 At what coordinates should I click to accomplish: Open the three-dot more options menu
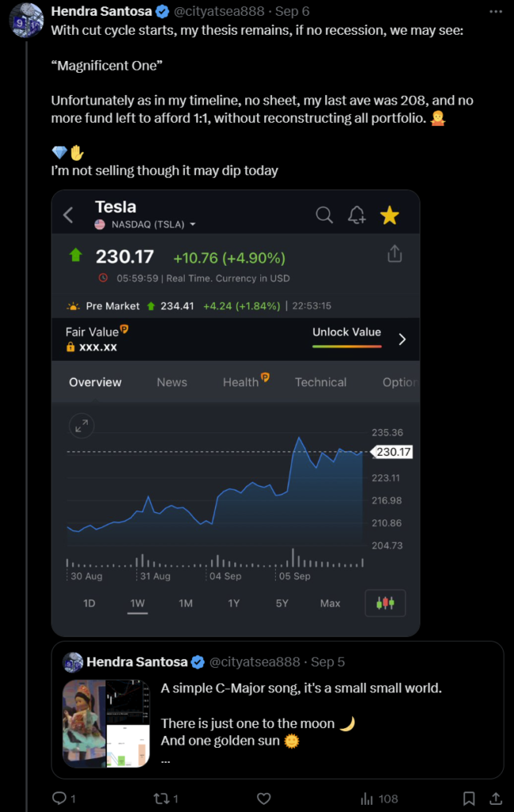click(x=496, y=11)
